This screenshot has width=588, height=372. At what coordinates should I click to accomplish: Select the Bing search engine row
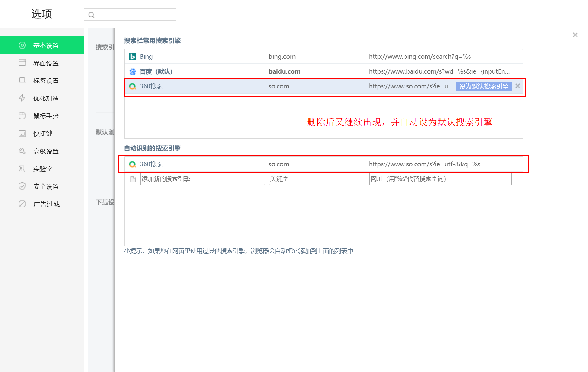(x=323, y=57)
